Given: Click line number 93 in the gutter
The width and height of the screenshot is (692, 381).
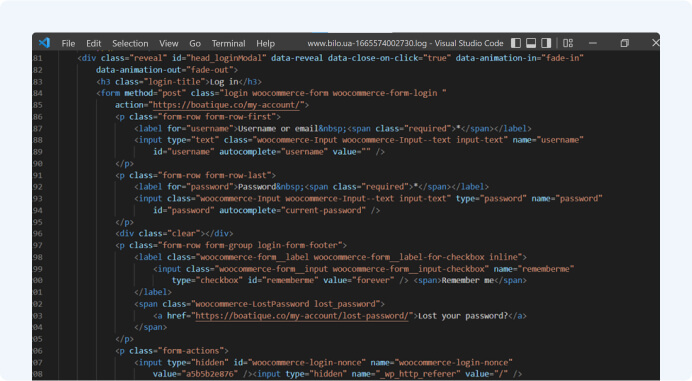Looking at the screenshot, I should pos(38,199).
